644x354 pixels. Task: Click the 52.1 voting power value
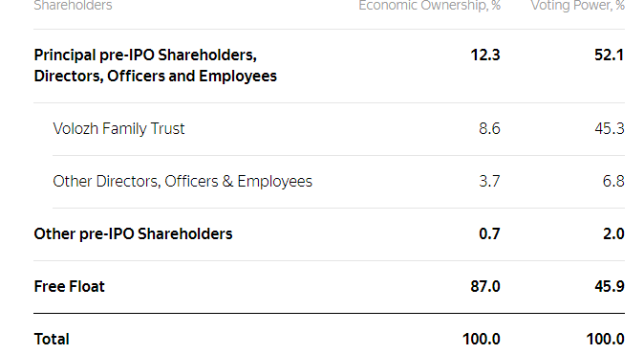[610, 55]
